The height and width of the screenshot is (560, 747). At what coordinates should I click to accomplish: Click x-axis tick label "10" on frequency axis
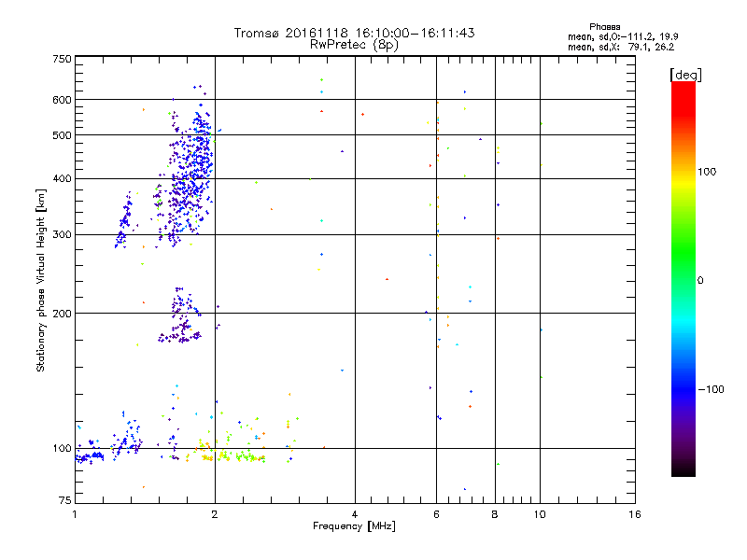coord(540,514)
